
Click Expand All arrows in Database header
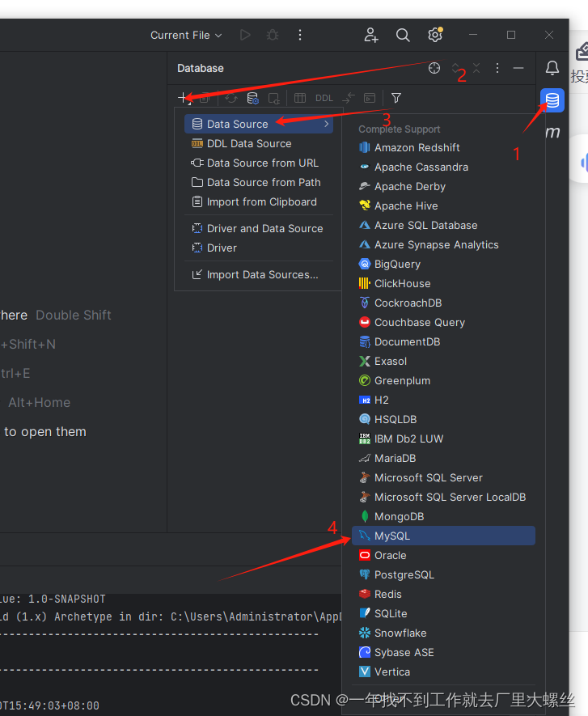(455, 68)
